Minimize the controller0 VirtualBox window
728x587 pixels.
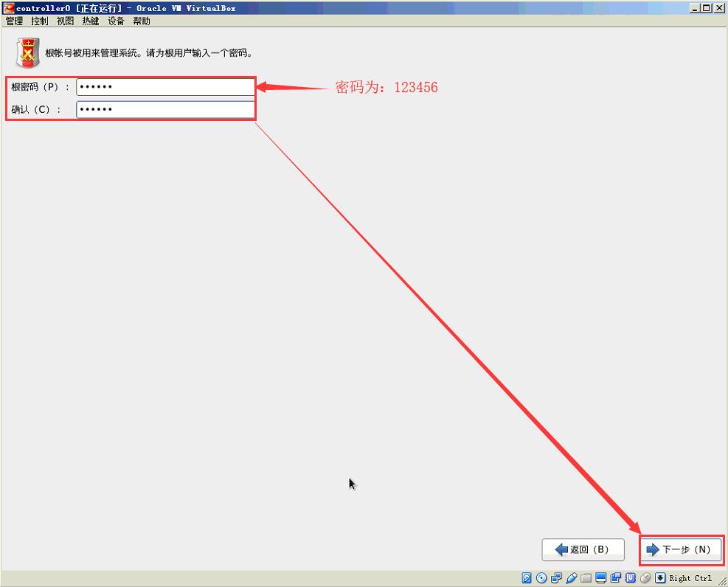pos(695,8)
